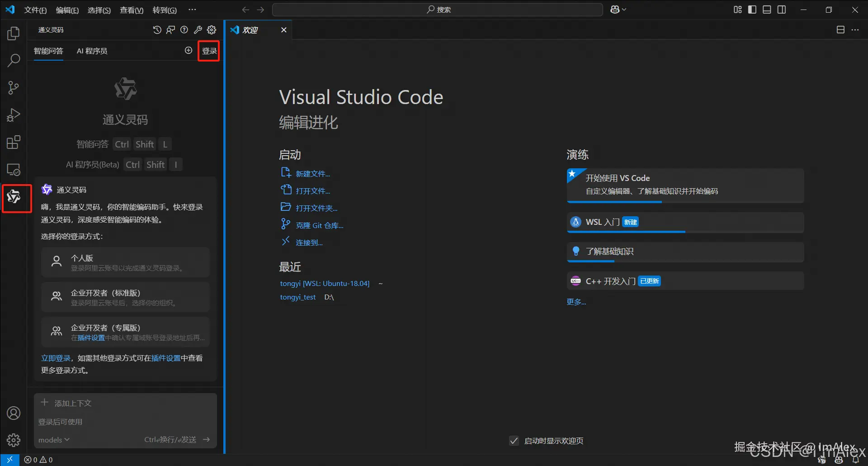
Task: Open the Extensions view
Action: click(x=14, y=143)
